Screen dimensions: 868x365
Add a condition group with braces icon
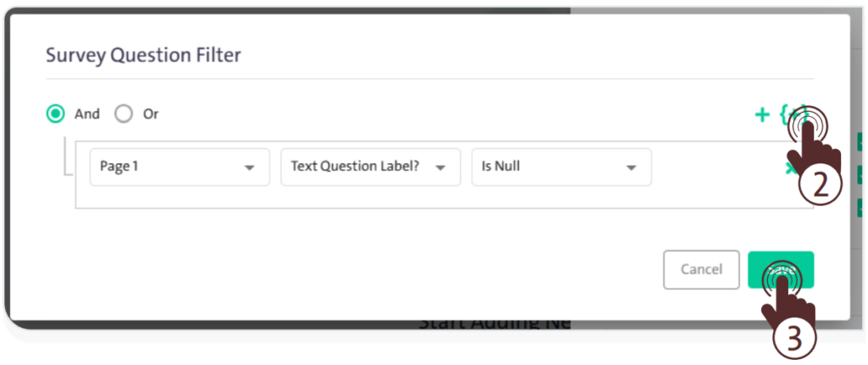point(793,114)
